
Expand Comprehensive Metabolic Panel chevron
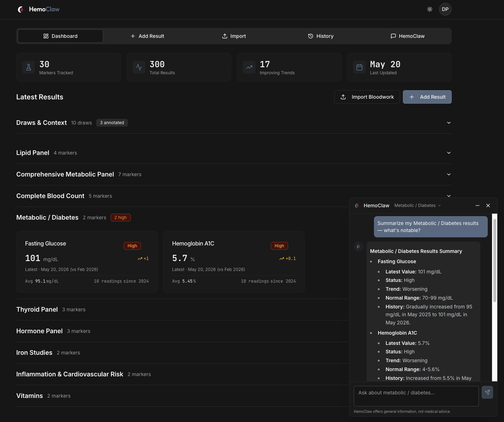pos(449,174)
